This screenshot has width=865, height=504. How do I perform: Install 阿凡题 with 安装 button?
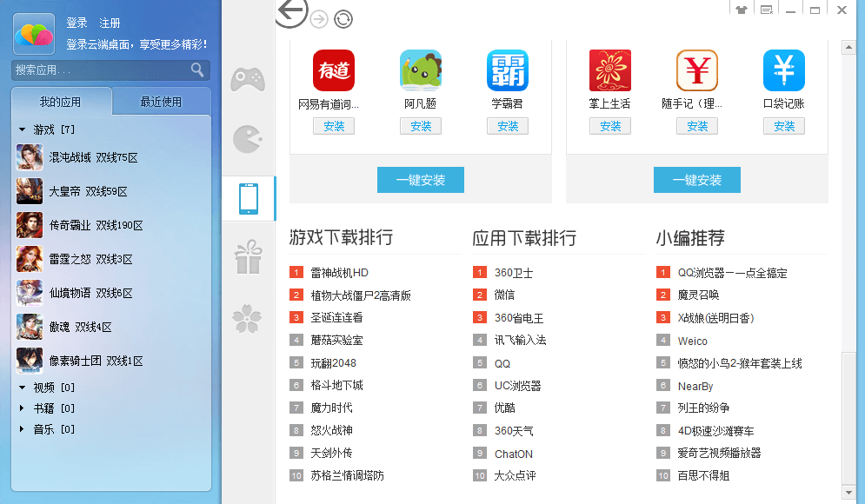click(421, 126)
